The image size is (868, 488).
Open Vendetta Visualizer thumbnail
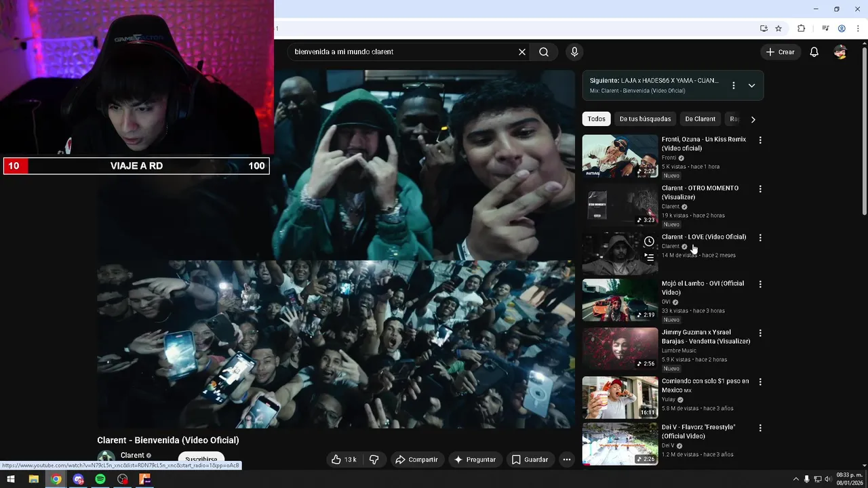620,349
